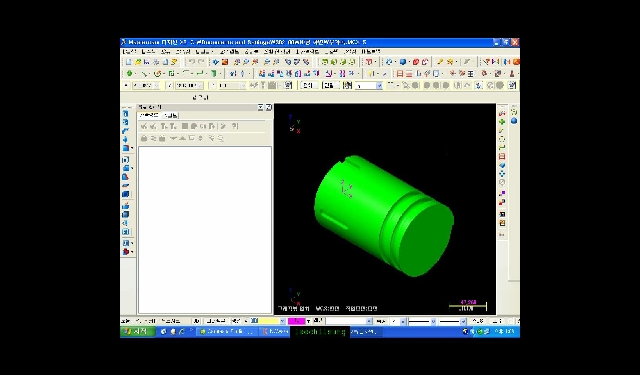The width and height of the screenshot is (640, 375).
Task: Expand the line style dropdown in the status bar
Action: [x=433, y=322]
